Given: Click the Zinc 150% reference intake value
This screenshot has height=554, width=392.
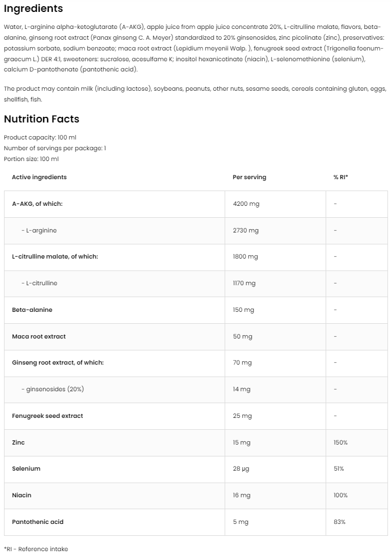Looking at the screenshot, I should click(x=340, y=442).
